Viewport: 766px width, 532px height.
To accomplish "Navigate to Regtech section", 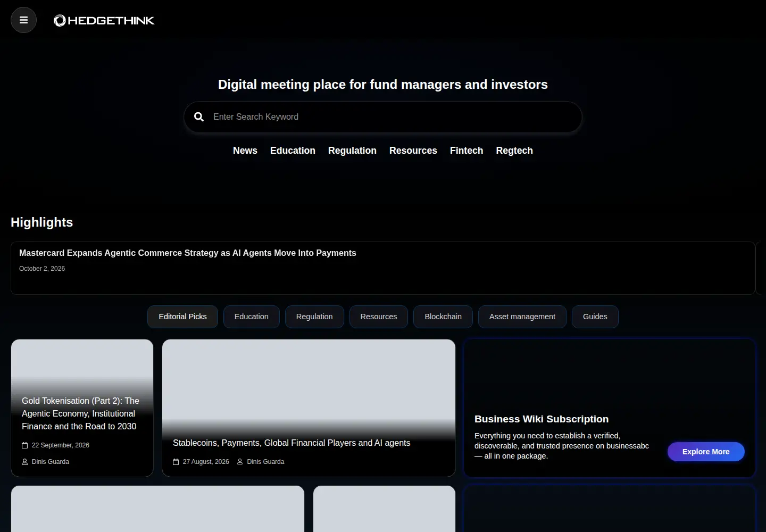I will [514, 151].
